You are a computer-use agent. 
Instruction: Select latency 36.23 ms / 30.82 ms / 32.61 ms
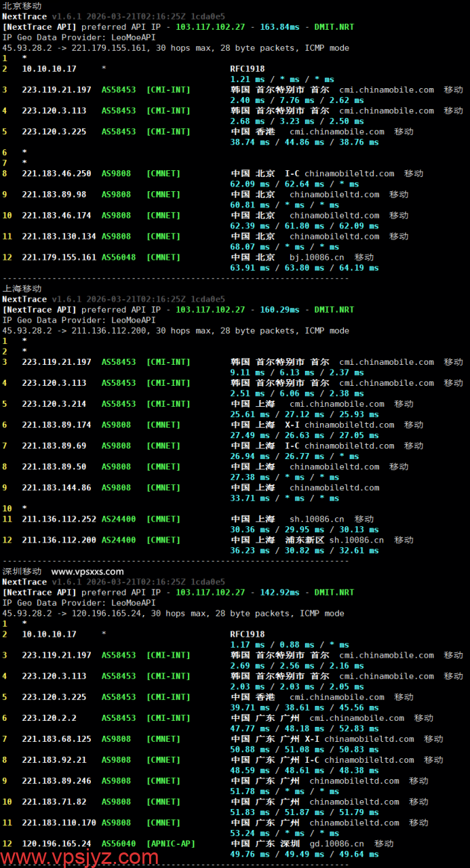(x=305, y=551)
